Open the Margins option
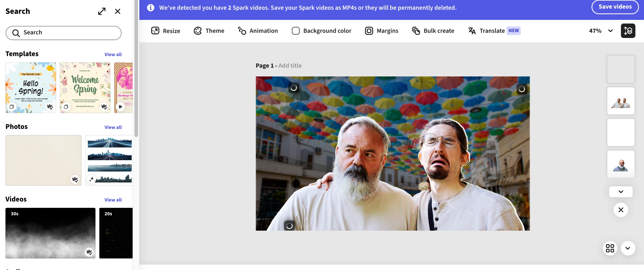 382,31
